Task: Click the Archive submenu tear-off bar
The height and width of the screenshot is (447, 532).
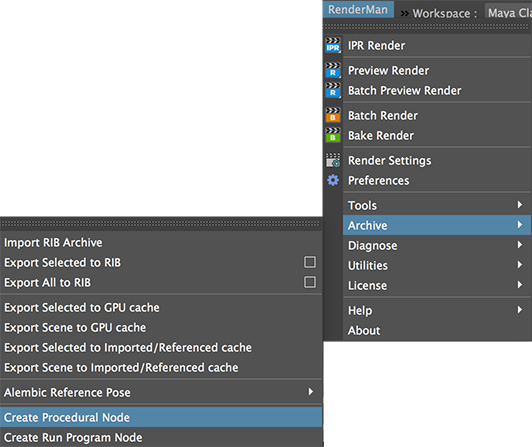Action: 160,224
